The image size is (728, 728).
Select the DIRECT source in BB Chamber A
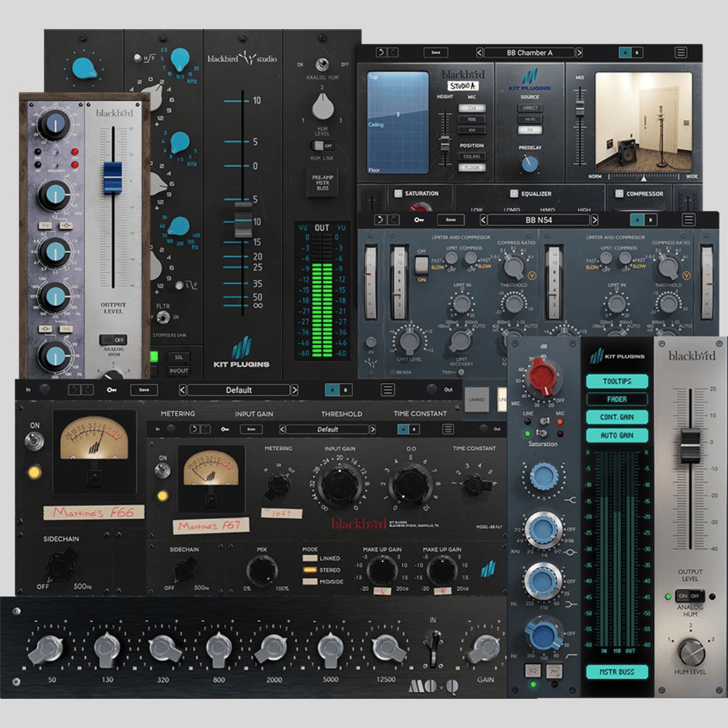pos(530,108)
